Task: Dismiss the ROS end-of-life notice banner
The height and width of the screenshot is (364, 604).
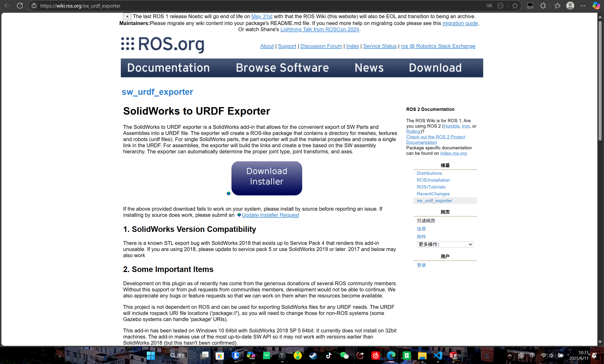Action: tap(127, 17)
